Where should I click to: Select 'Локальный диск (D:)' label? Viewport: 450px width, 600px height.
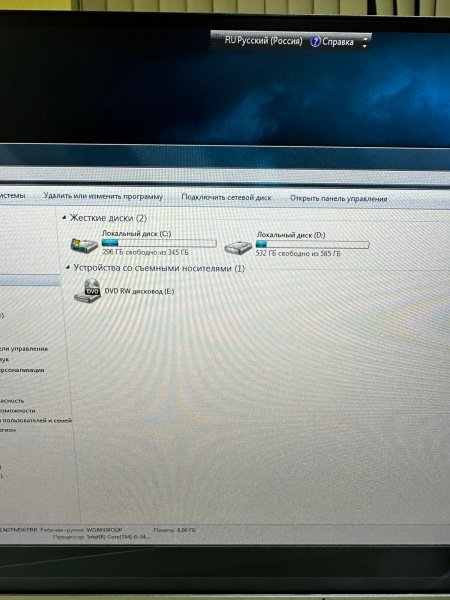291,235
